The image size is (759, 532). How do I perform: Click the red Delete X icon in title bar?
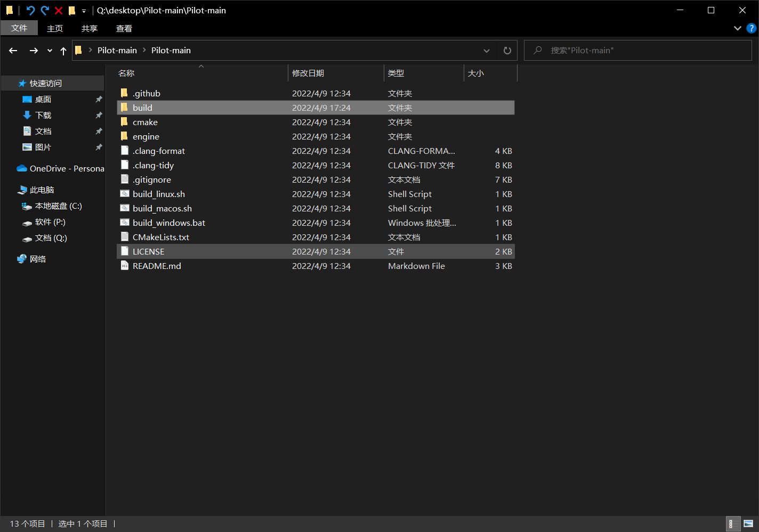[x=59, y=10]
